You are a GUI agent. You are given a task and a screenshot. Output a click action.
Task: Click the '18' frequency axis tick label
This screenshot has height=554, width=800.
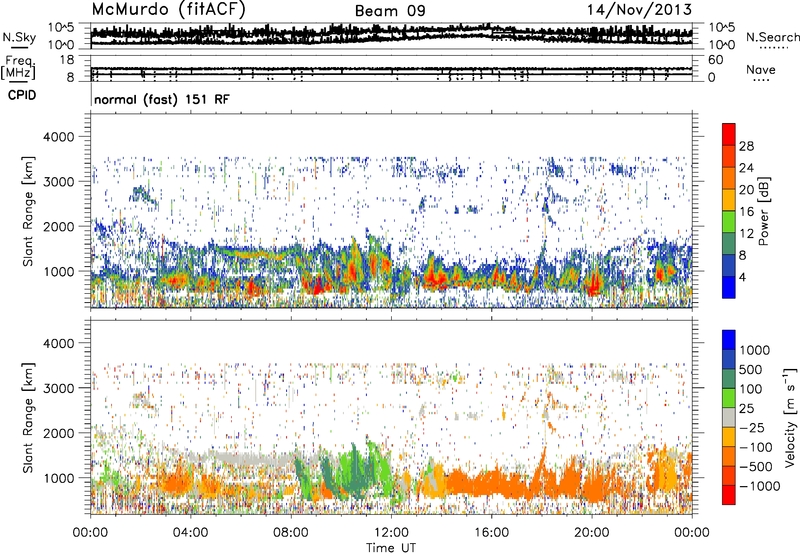[67, 60]
